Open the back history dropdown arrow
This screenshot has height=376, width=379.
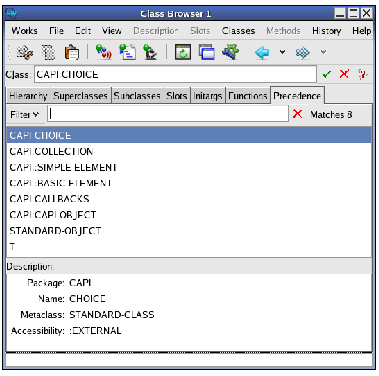pos(282,52)
